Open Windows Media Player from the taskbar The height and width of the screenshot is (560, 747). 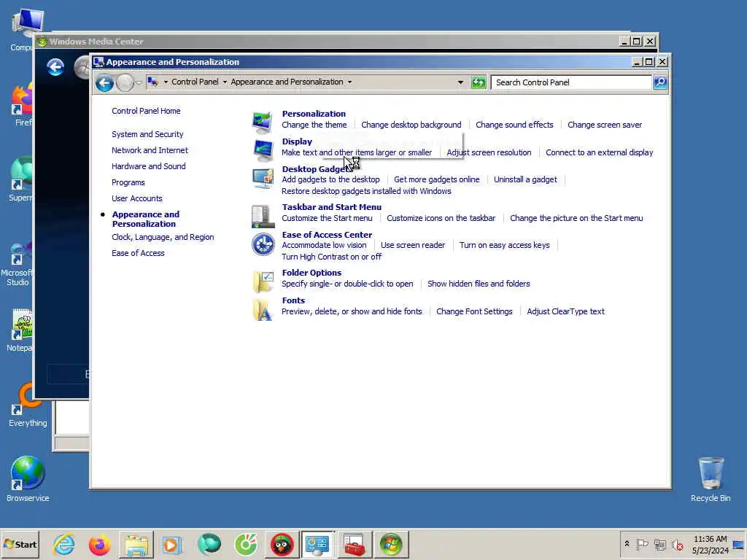(x=172, y=544)
